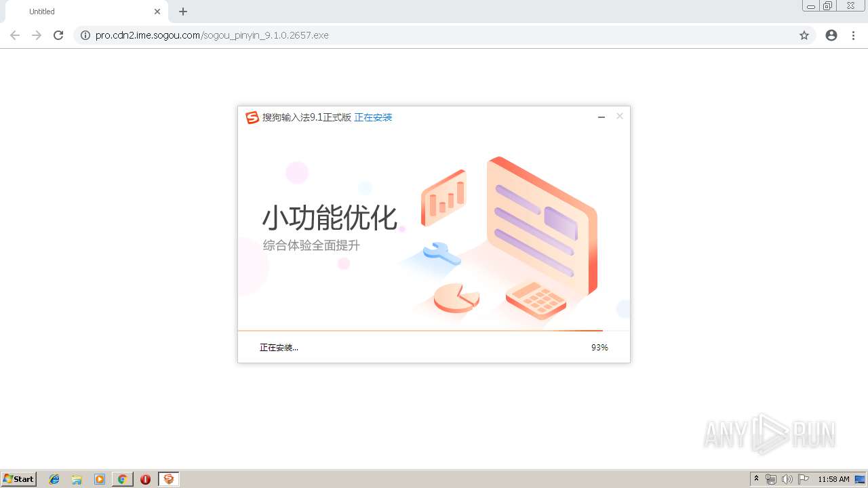Switch to Chrome in the taskbar
The height and width of the screenshot is (488, 868).
click(122, 479)
